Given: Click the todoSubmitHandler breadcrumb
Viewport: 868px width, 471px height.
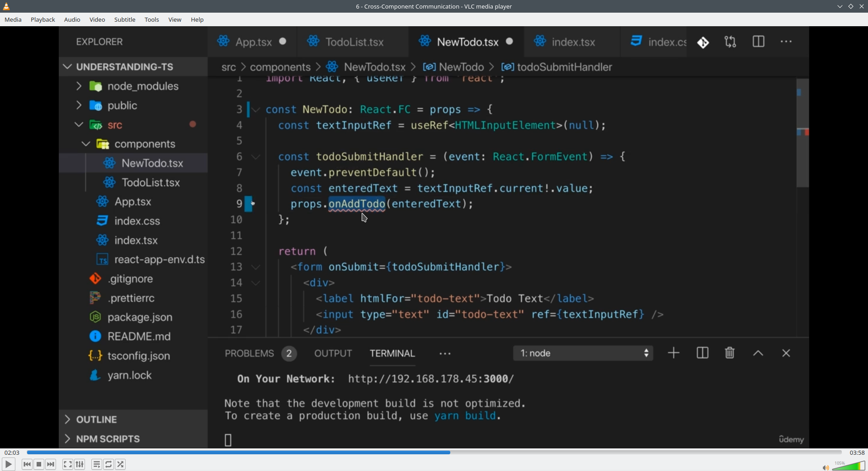Looking at the screenshot, I should (557, 67).
